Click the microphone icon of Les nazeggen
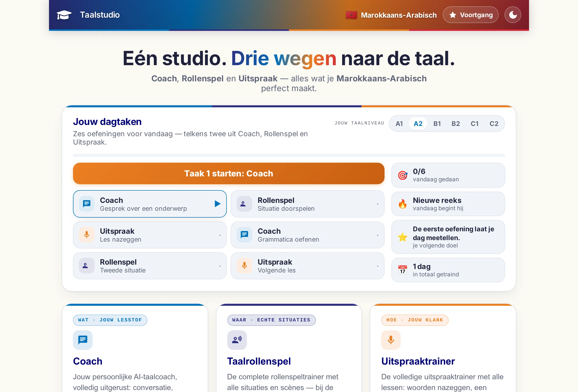 tap(86, 235)
